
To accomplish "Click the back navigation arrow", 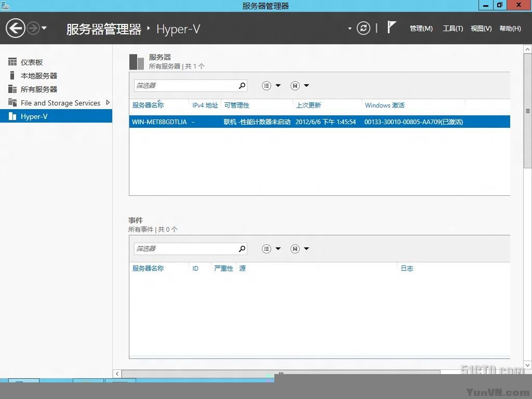I will pos(16,28).
